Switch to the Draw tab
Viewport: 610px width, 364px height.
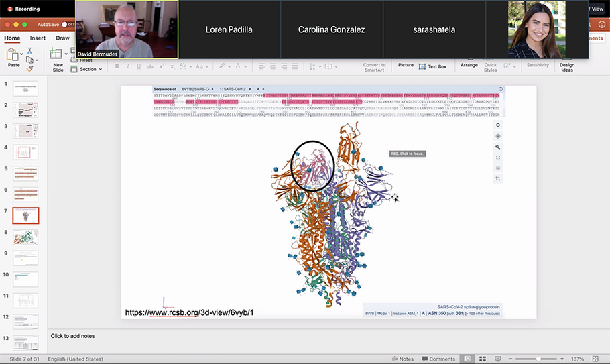[62, 38]
